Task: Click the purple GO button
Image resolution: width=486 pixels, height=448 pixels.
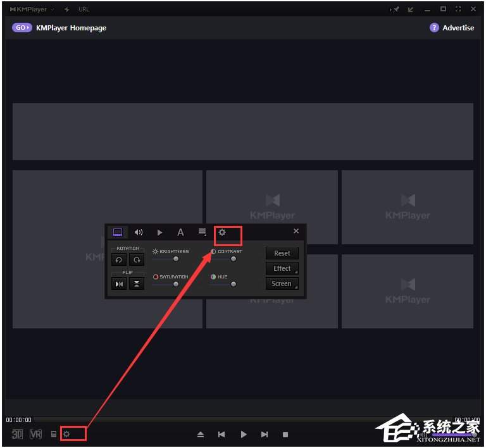Action: 22,28
